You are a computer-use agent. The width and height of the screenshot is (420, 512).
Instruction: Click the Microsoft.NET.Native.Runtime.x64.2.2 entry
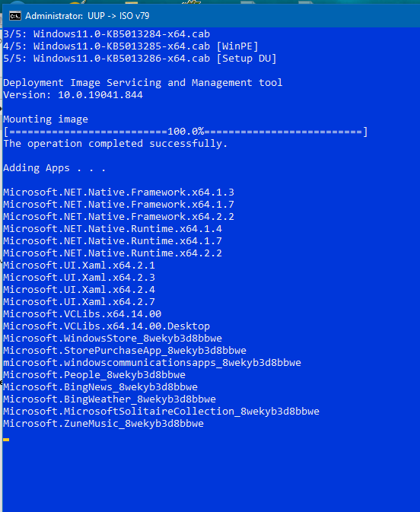pyautogui.click(x=113, y=253)
